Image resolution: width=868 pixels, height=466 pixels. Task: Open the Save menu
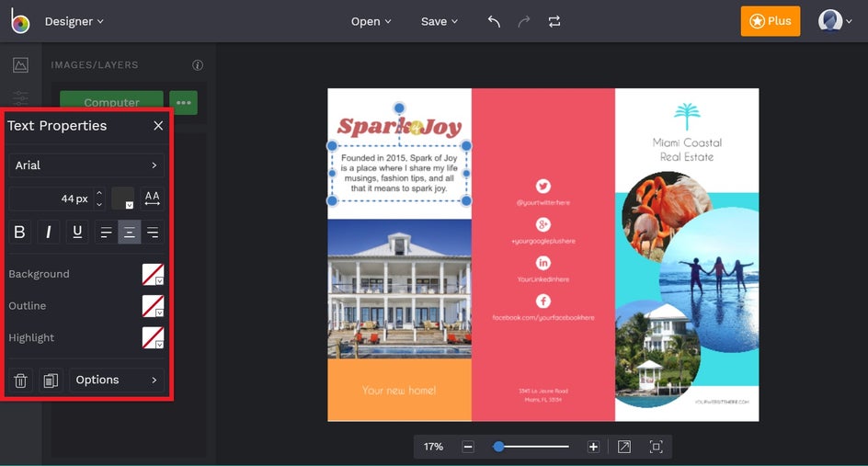[440, 21]
